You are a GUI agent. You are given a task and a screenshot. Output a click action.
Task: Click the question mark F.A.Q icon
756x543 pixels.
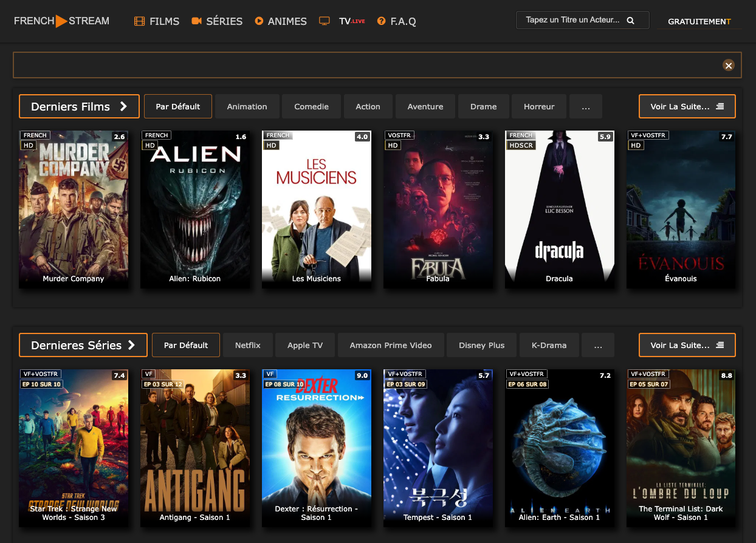click(381, 21)
